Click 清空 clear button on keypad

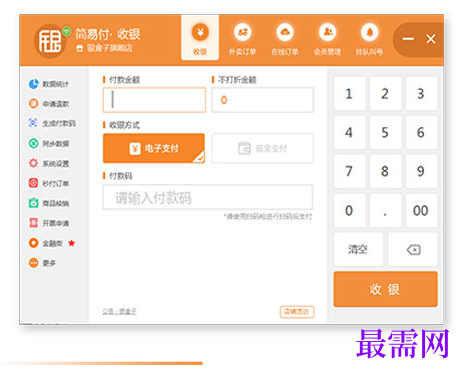(358, 250)
